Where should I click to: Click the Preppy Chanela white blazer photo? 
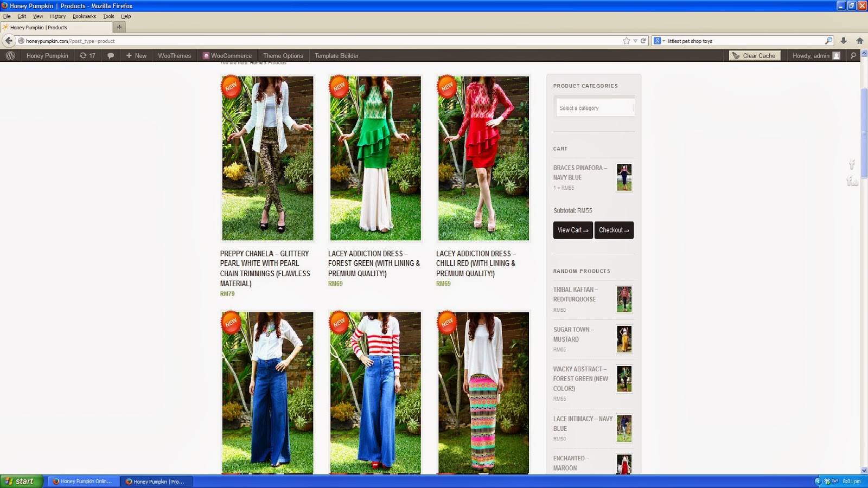coord(267,158)
